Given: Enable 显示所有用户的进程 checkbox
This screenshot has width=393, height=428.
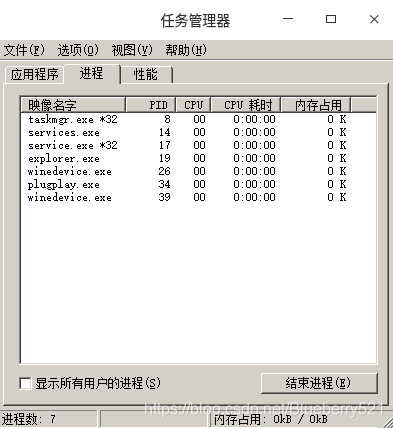Looking at the screenshot, I should point(25,383).
